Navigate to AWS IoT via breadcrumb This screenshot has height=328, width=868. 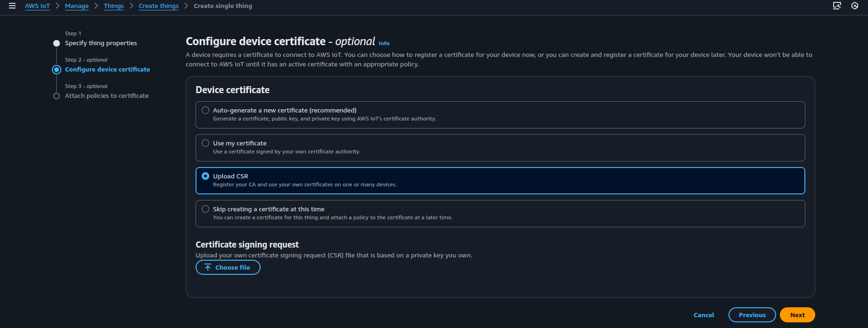37,6
